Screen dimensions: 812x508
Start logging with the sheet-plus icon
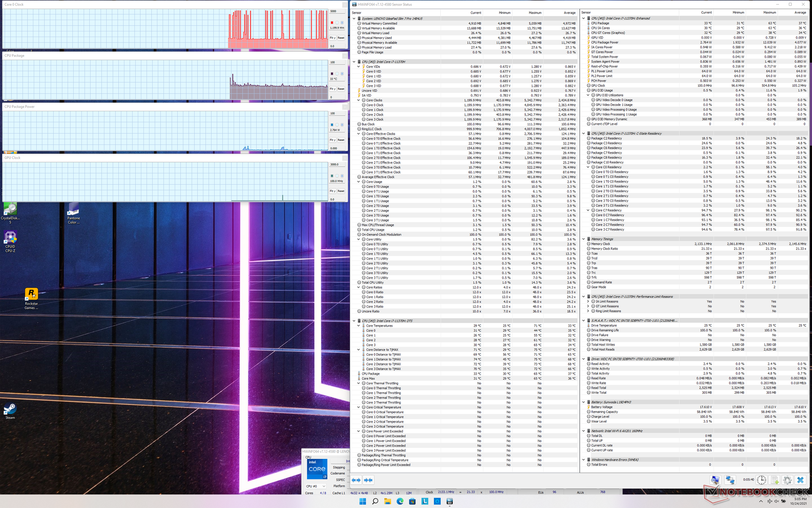click(x=774, y=480)
